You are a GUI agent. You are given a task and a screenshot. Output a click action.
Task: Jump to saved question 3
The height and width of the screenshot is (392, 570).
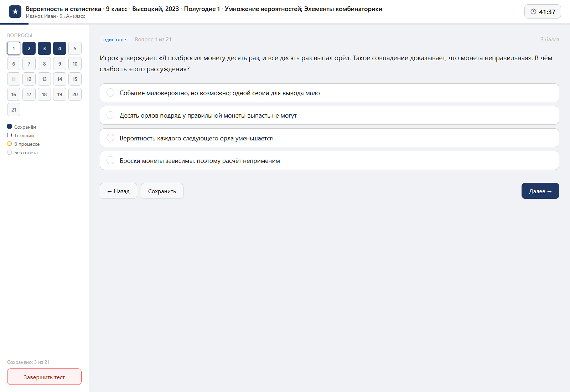[44, 48]
